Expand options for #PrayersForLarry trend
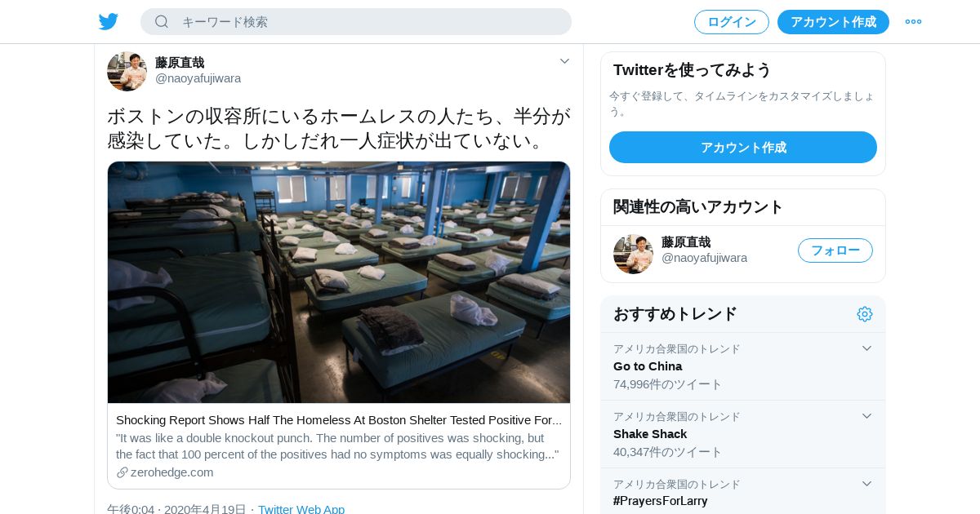Viewport: 980px width, 514px height. 867,484
